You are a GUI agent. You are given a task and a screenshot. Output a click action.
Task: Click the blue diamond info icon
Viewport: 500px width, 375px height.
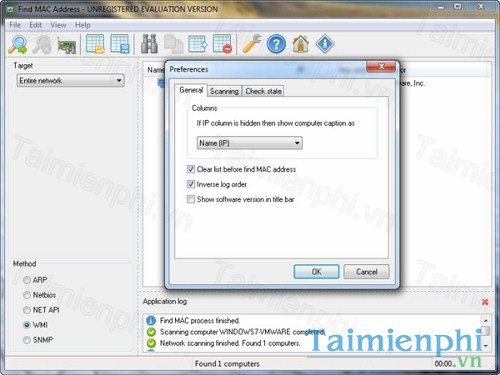coord(325,44)
